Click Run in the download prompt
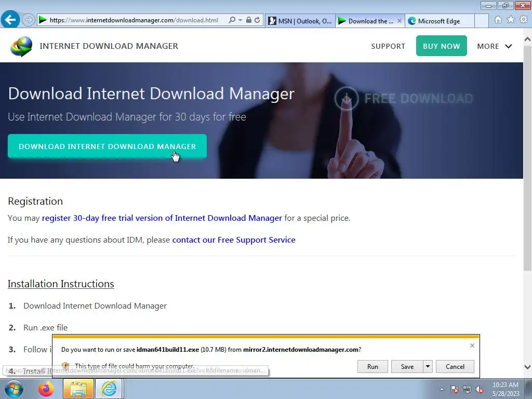Image resolution: width=532 pixels, height=399 pixels. pos(373,366)
